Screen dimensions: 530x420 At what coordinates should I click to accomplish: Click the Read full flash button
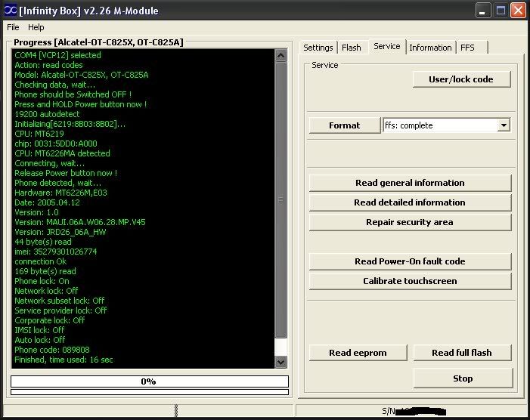coord(462,353)
